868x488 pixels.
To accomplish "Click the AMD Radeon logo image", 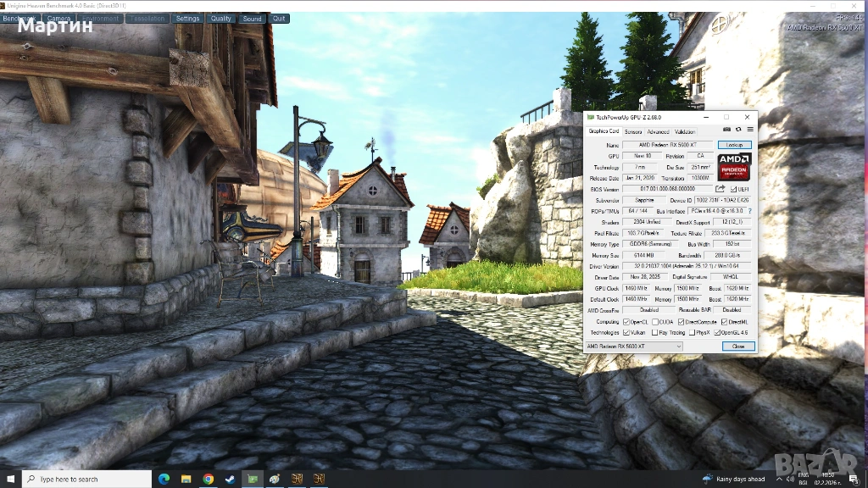I will tap(734, 166).
